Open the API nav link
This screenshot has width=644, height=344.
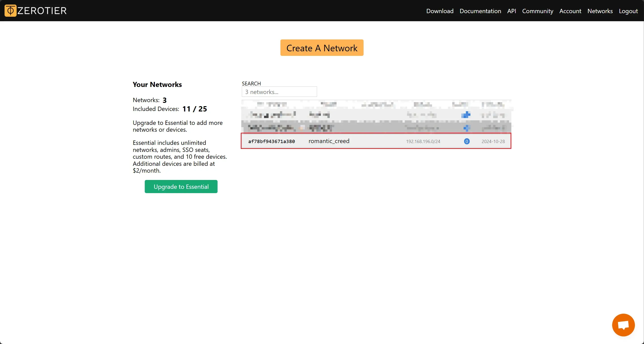pos(511,11)
